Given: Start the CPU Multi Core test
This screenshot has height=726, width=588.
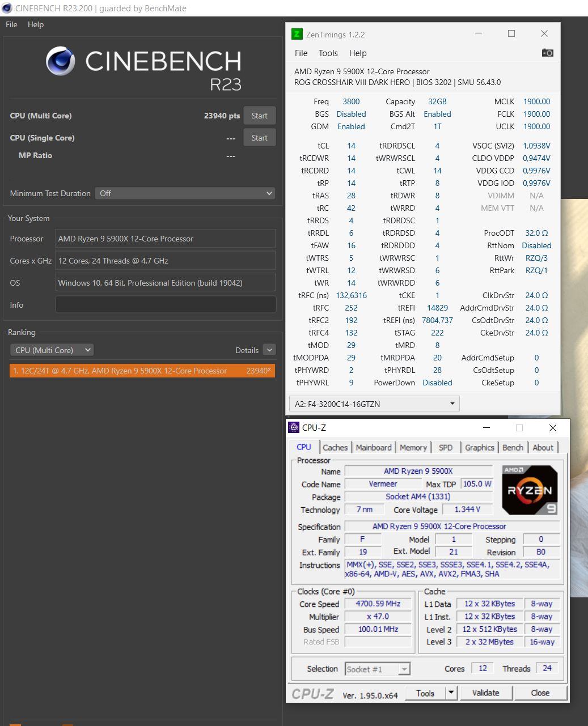Looking at the screenshot, I should tap(260, 116).
